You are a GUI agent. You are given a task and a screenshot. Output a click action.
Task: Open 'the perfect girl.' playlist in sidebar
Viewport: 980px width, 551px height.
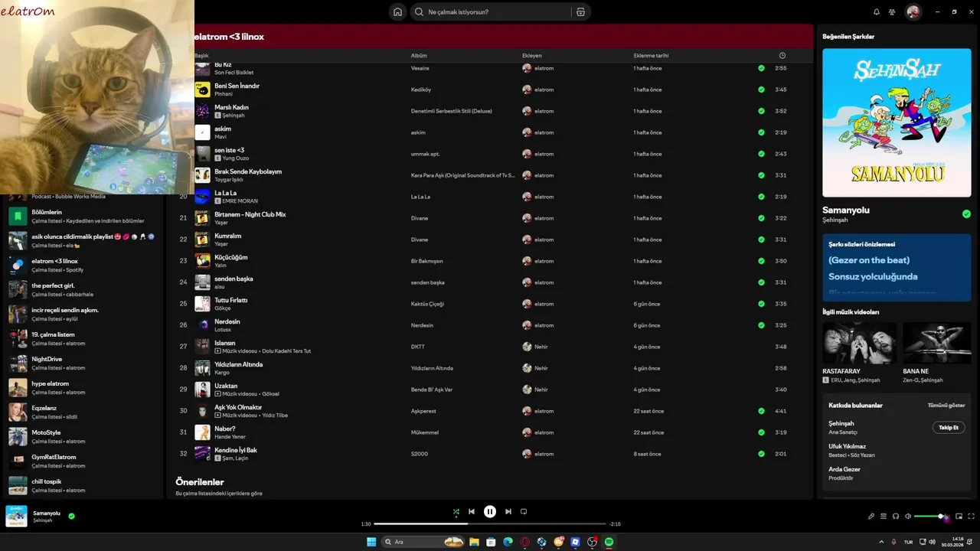point(82,290)
